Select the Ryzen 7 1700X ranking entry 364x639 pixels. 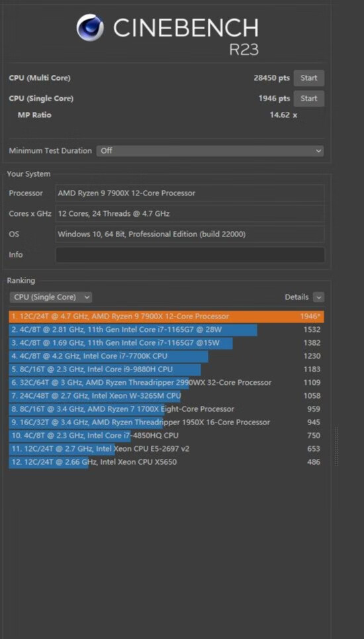[x=167, y=409]
